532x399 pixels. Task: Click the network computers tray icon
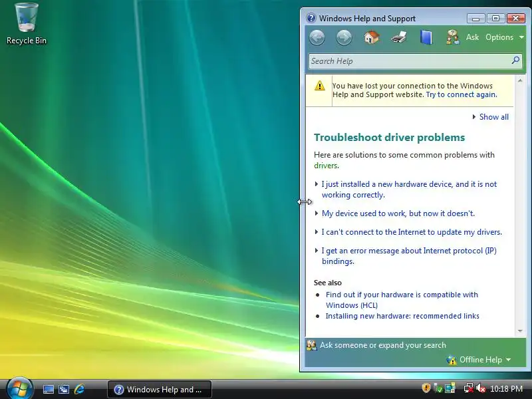450,388
